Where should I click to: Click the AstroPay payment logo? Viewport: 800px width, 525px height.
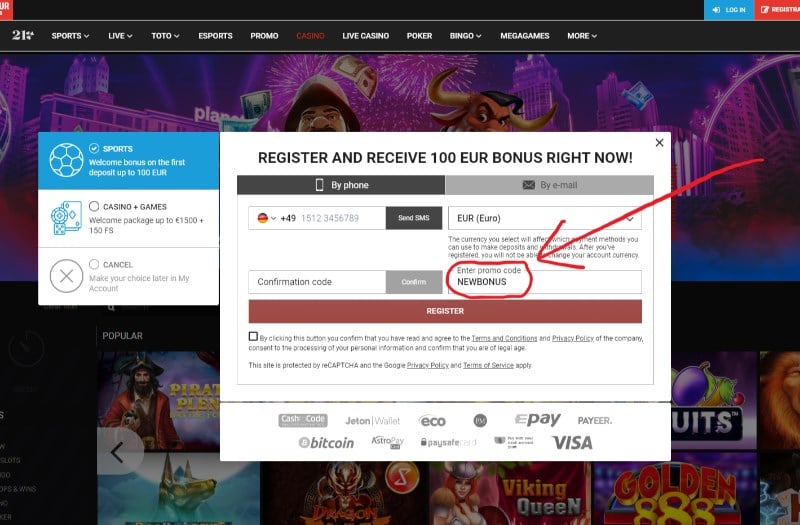[387, 442]
